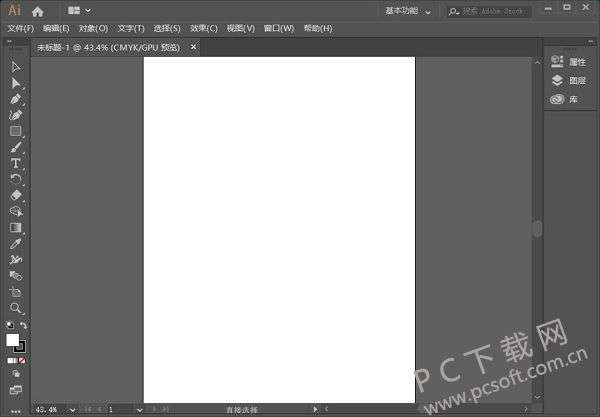The width and height of the screenshot is (600, 417).
Task: Click the horizontal scroll left arrow
Action: (326, 409)
